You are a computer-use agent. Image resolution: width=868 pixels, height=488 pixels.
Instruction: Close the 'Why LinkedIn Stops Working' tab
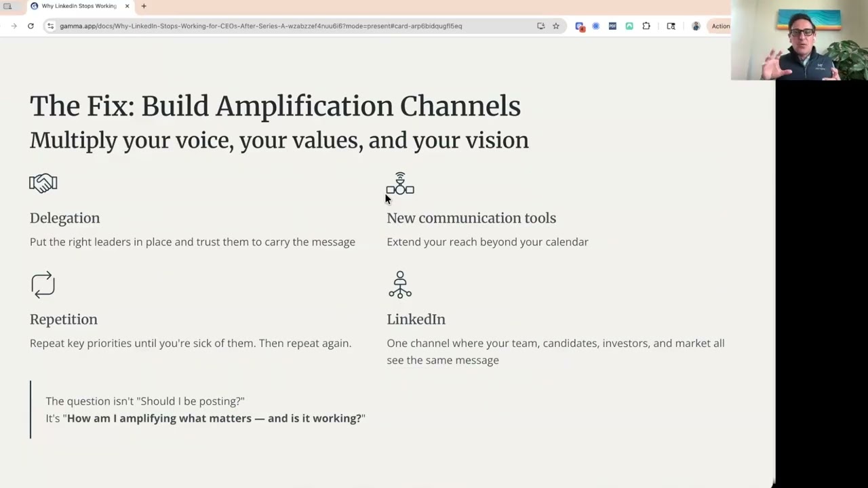coord(127,6)
